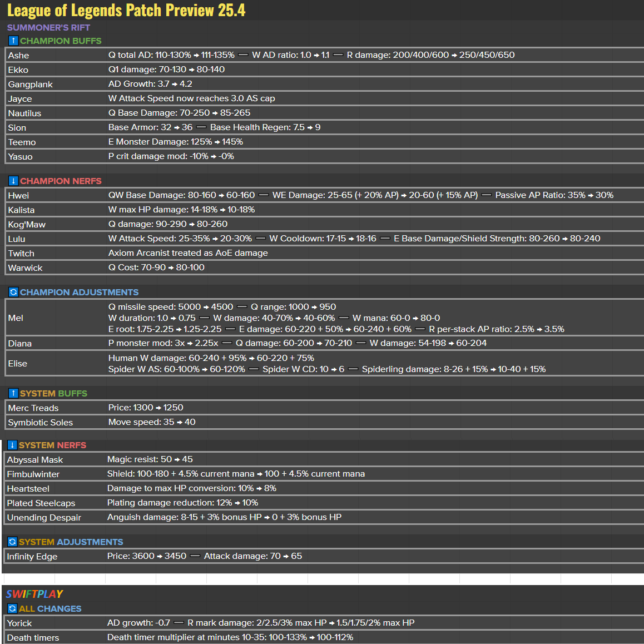Click the down-arrow icon beside System Nerfs

(x=12, y=445)
